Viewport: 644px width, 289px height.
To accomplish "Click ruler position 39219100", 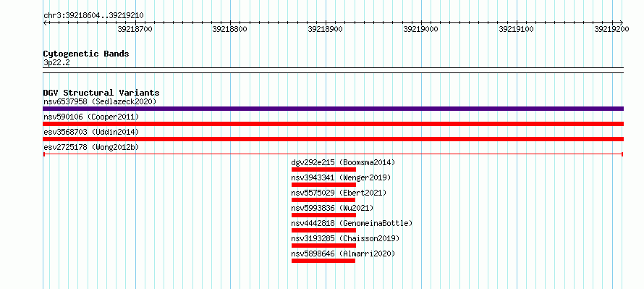I will (x=516, y=29).
